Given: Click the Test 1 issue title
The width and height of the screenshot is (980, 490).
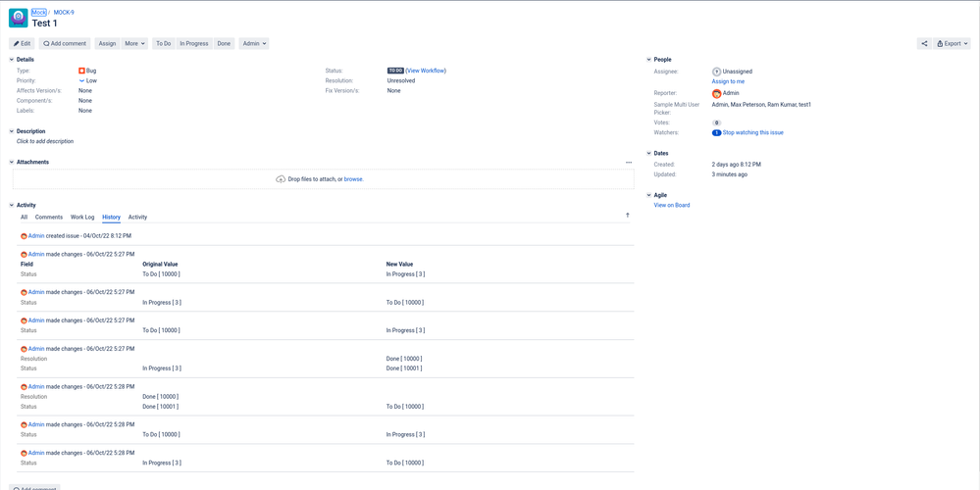Looking at the screenshot, I should pos(45,24).
